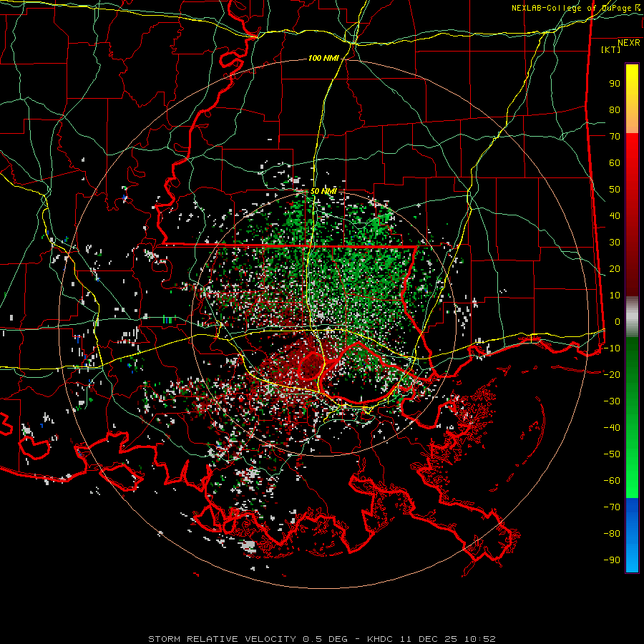
Task: Click the -80 scale label
Action: pyautogui.click(x=612, y=534)
